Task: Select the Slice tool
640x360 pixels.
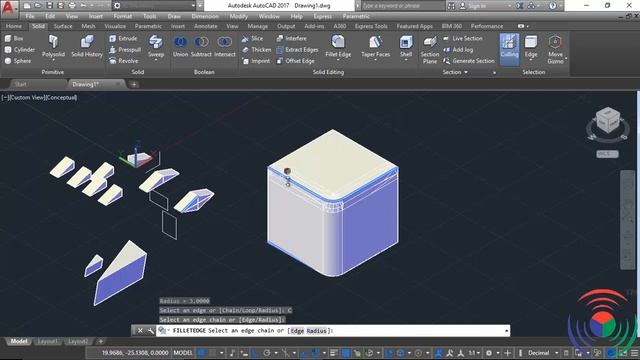Action: point(252,38)
